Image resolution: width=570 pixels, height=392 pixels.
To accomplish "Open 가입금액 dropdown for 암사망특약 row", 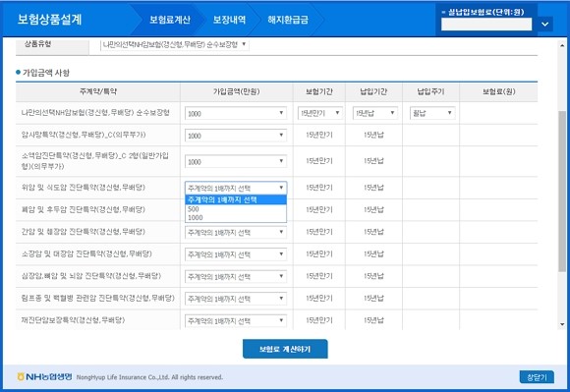I will point(236,136).
